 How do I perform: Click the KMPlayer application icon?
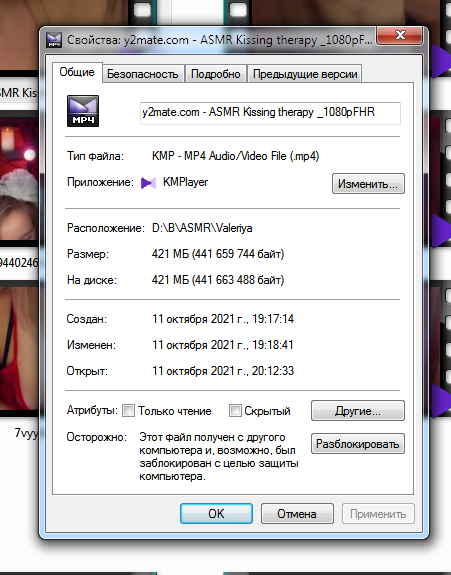(148, 183)
